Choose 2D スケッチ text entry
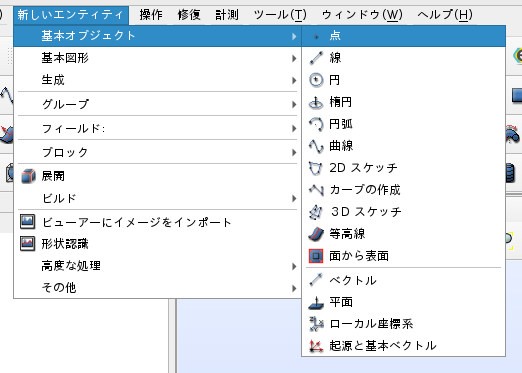The width and height of the screenshot is (522, 373). [x=363, y=168]
